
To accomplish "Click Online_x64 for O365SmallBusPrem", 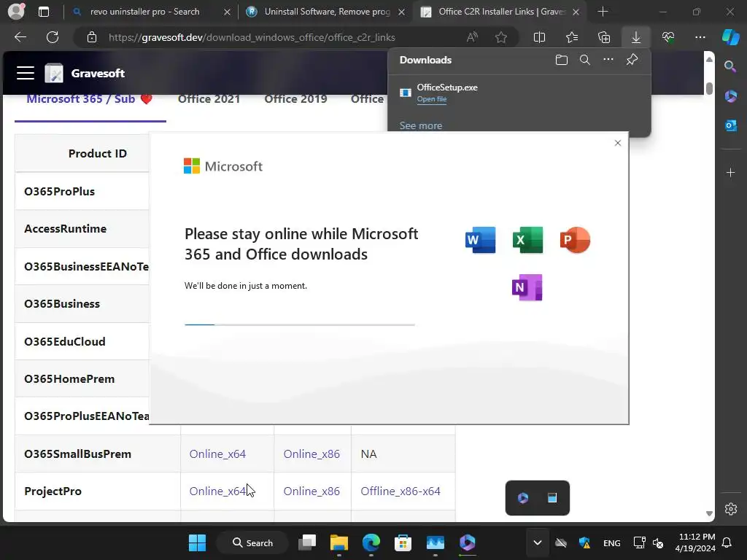I will [x=217, y=454].
